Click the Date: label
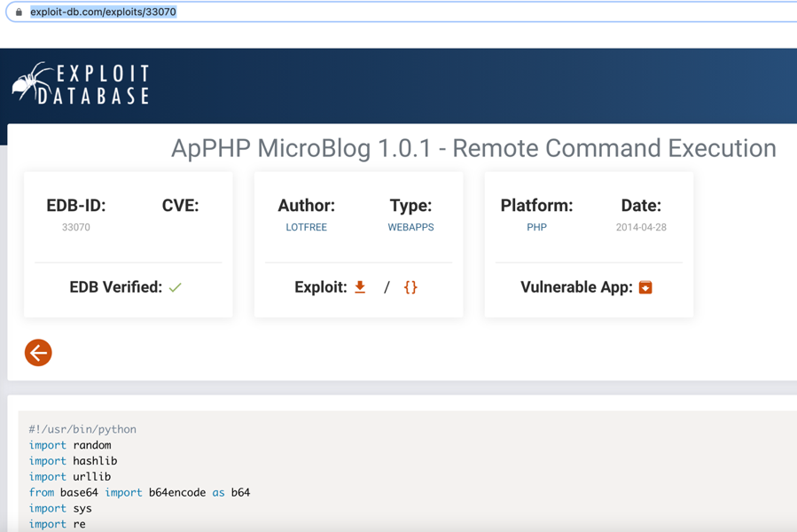 (641, 206)
